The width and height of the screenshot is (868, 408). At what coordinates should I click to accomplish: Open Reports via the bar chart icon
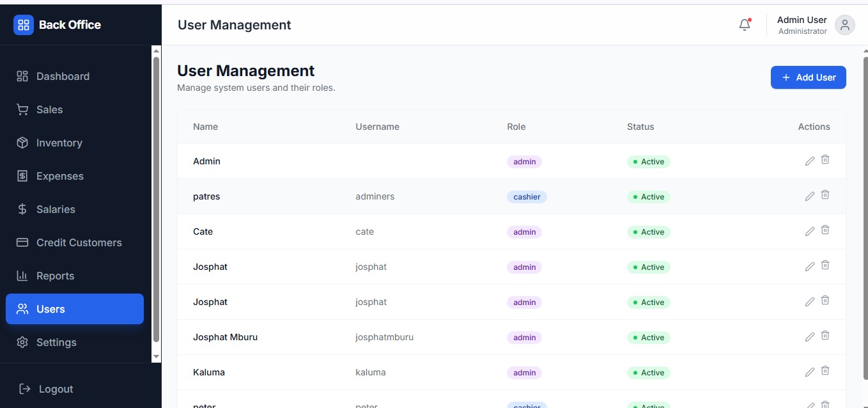(22, 276)
